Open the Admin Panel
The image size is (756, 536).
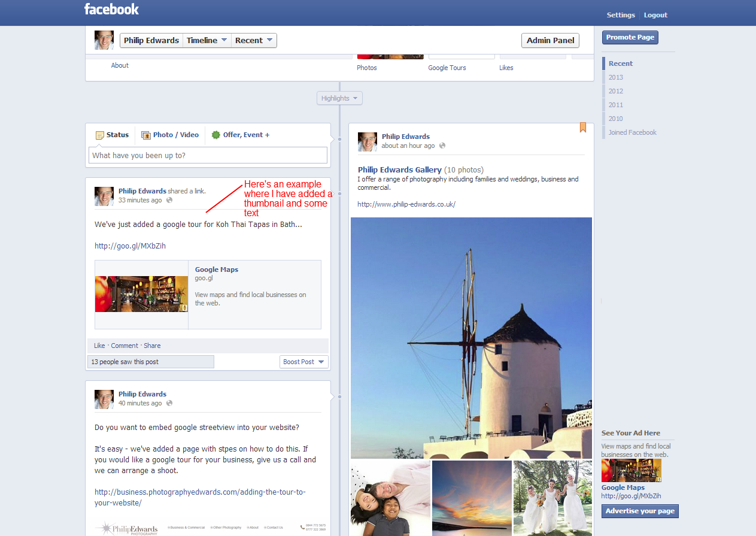[551, 40]
